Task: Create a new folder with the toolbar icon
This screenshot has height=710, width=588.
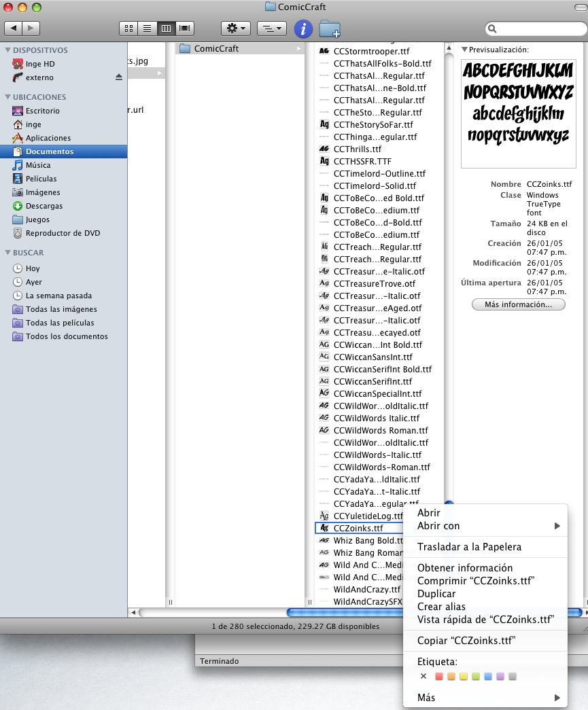Action: (331, 29)
